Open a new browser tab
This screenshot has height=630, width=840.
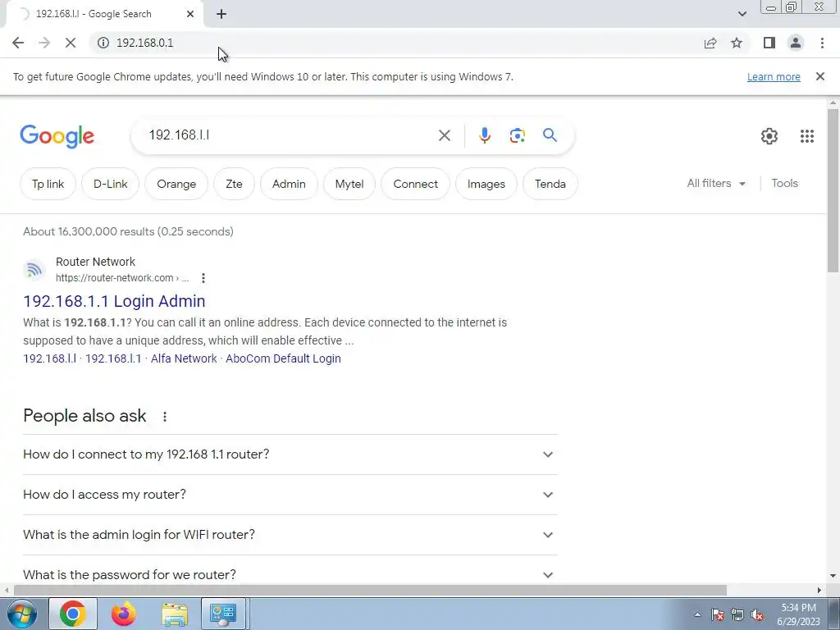tap(221, 14)
